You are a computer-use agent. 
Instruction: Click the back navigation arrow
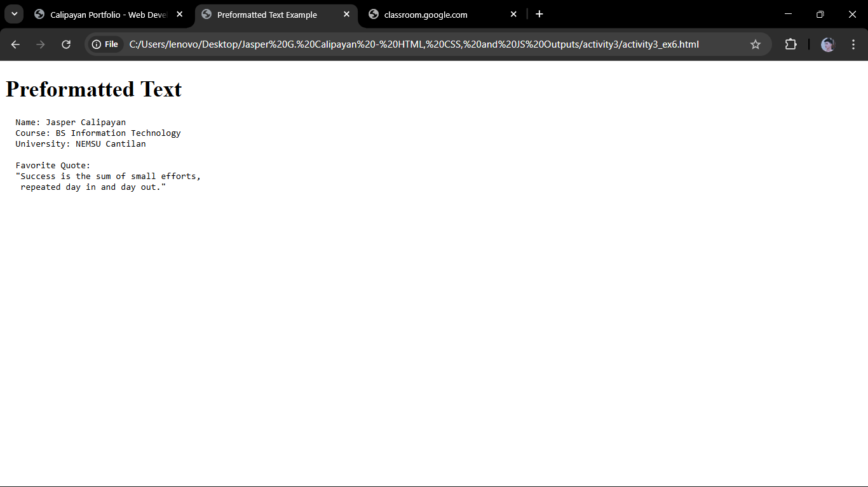pos(15,44)
